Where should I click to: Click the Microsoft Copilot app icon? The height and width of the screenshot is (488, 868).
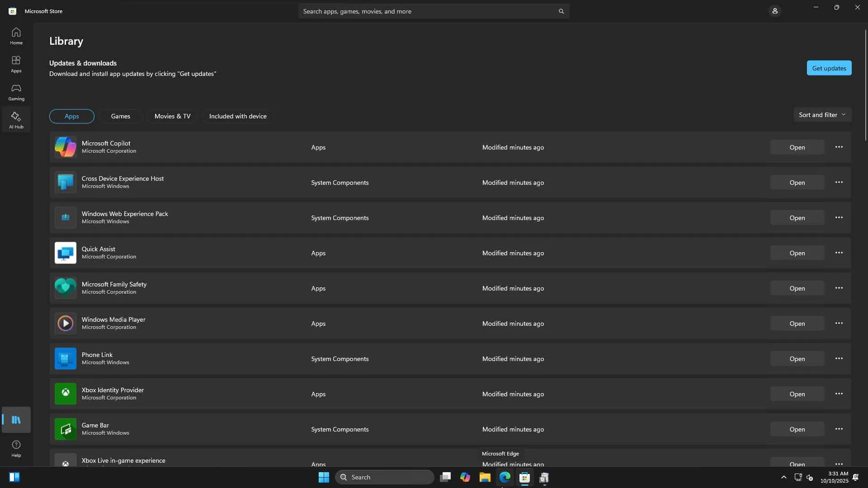click(x=66, y=147)
